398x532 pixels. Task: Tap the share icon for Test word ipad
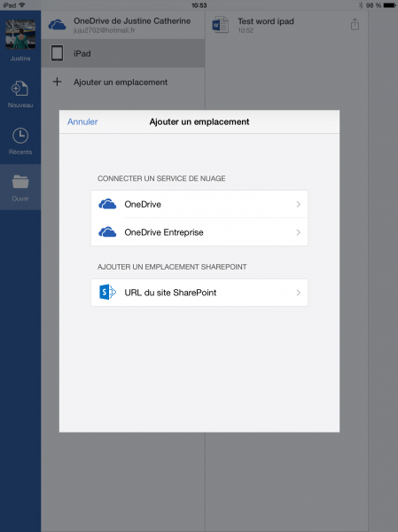tap(355, 25)
